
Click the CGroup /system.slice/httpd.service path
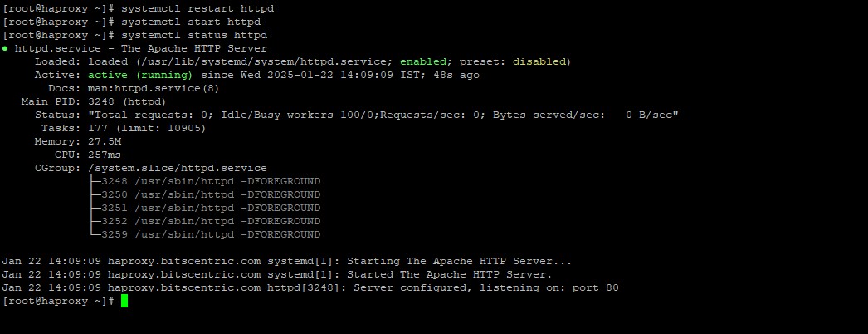point(177,168)
